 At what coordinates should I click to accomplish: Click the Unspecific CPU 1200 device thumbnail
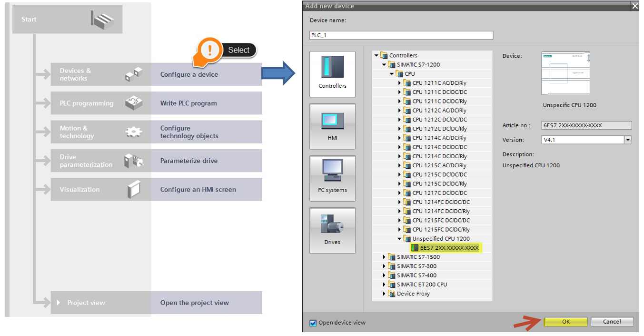coord(566,73)
